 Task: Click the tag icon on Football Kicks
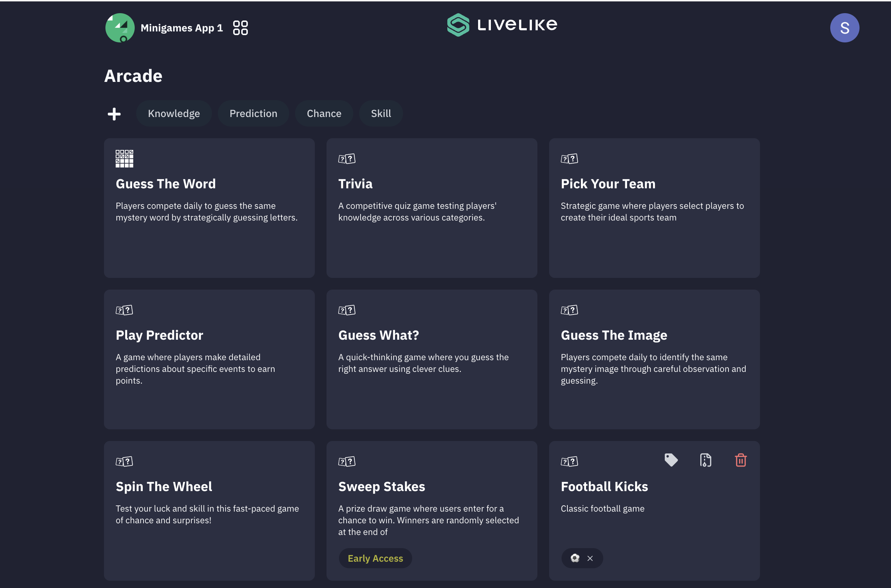(671, 460)
